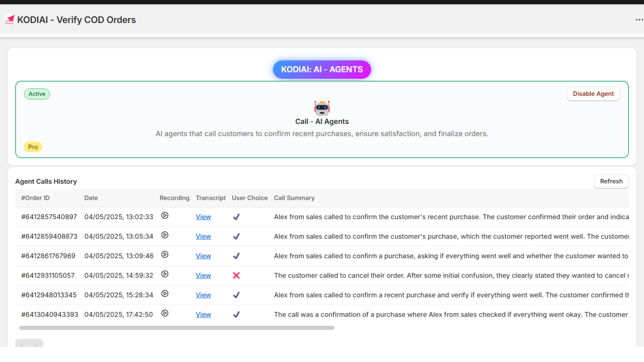Select order ID #6412861767969
This screenshot has width=644, height=362.
tap(48, 256)
